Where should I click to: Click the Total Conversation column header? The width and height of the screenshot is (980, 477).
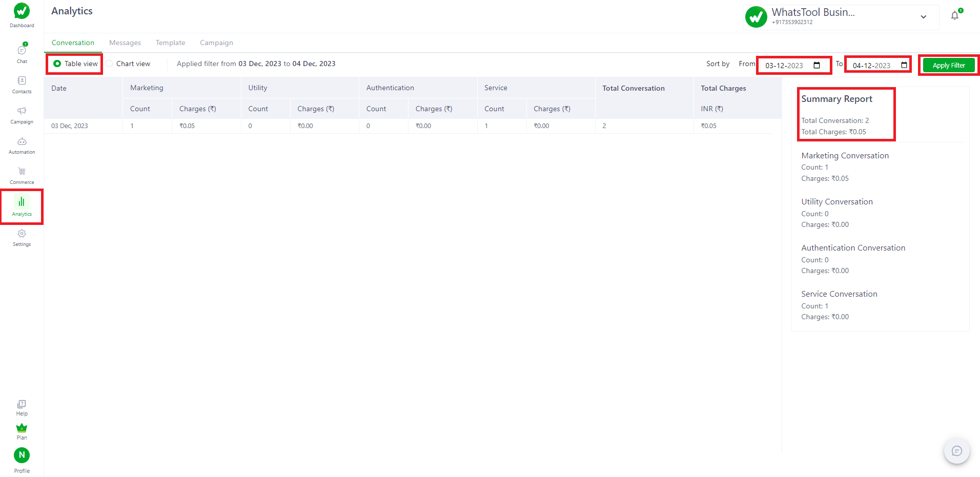pyautogui.click(x=633, y=88)
